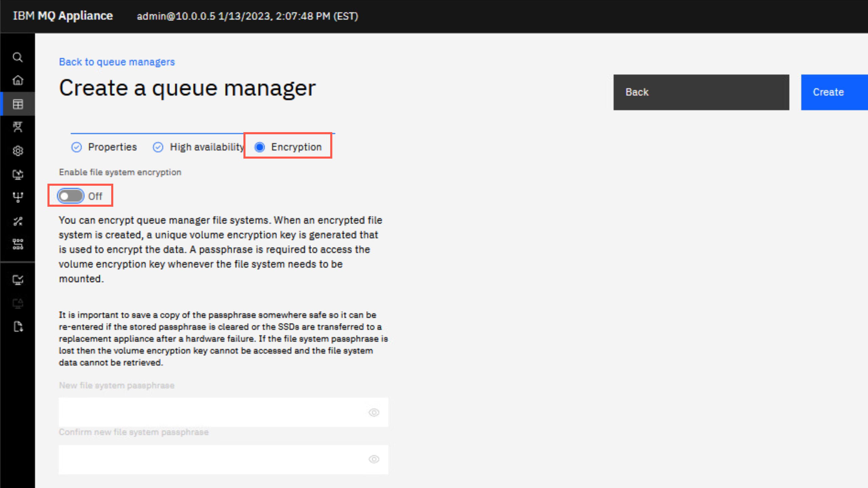
Task: Click the Back button
Action: pos(701,92)
